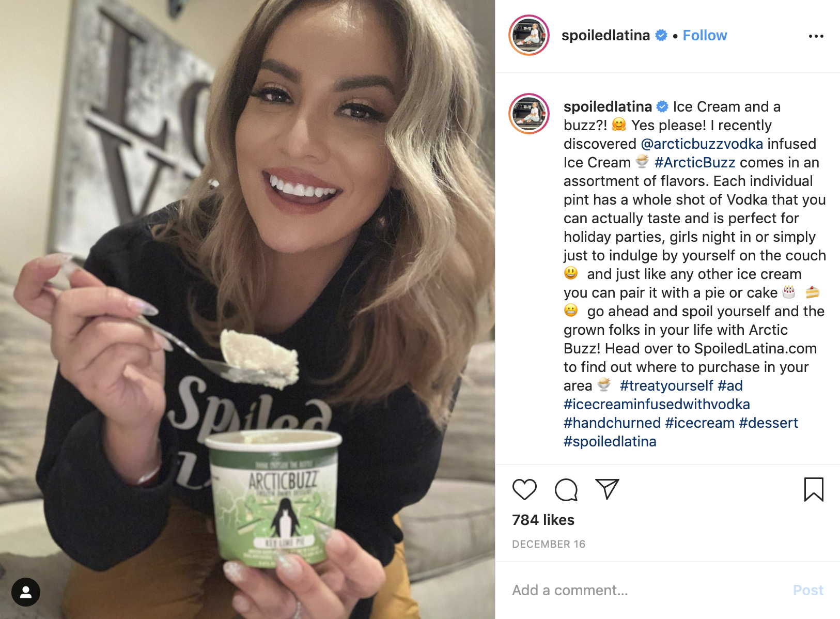Submit comment with Post button

coord(808,590)
